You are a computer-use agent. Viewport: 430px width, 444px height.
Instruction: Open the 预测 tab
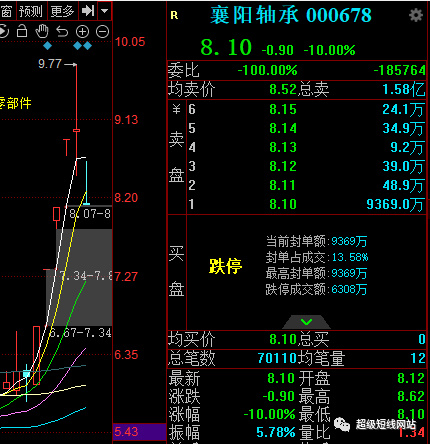(x=31, y=11)
